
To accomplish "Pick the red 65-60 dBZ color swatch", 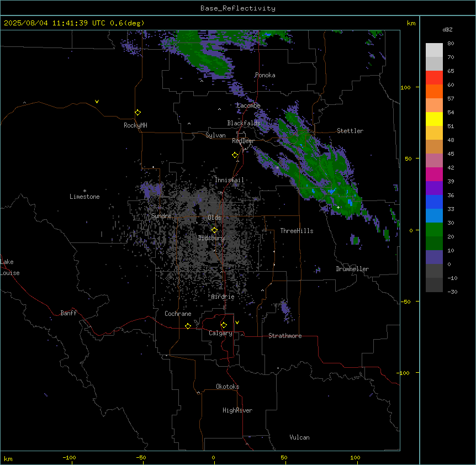I will pos(434,78).
